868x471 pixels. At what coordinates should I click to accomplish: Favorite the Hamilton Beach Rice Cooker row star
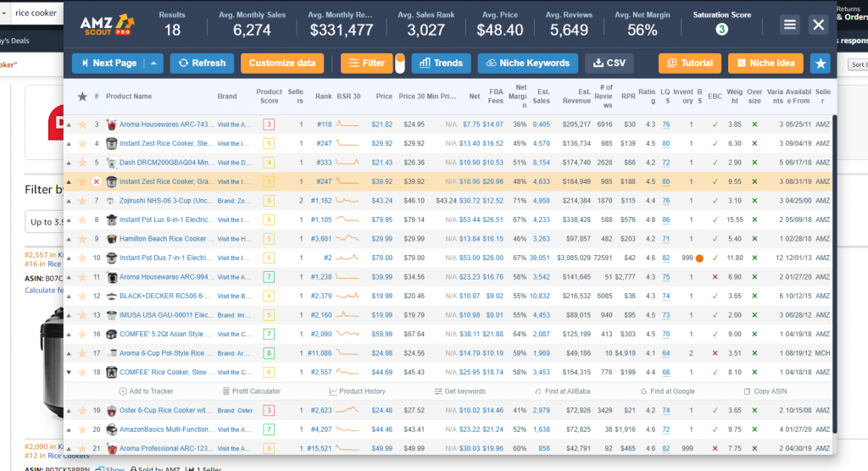point(82,239)
